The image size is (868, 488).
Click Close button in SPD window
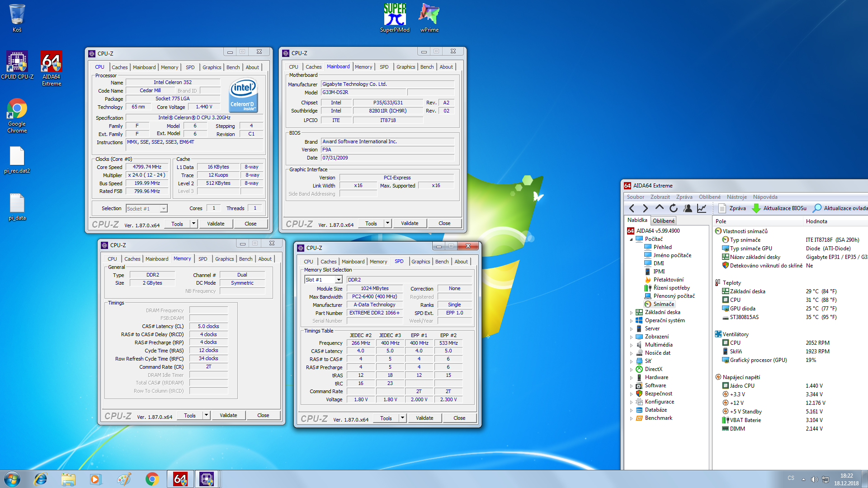click(459, 418)
